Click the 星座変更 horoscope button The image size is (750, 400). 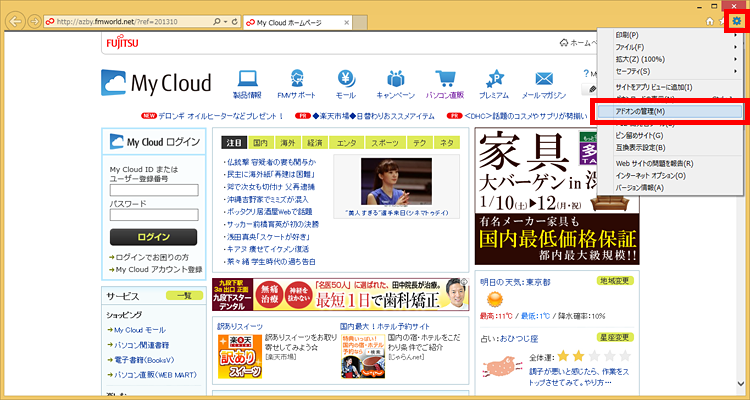coord(615,337)
